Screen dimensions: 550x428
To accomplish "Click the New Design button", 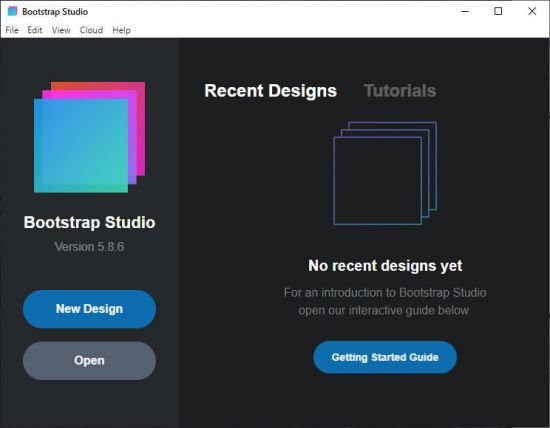I will pos(89,309).
